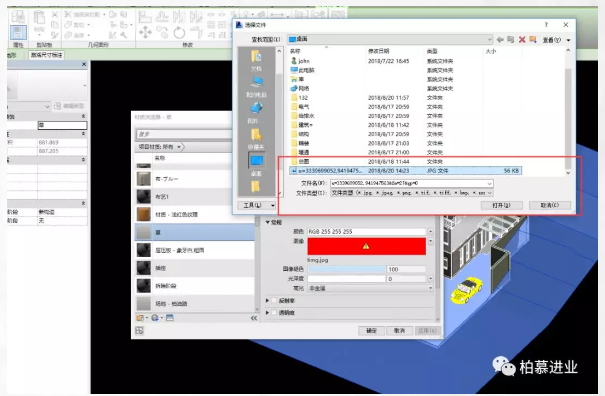Click the 图像褪色 slider bar
This screenshot has width=605, height=396.
[x=346, y=269]
